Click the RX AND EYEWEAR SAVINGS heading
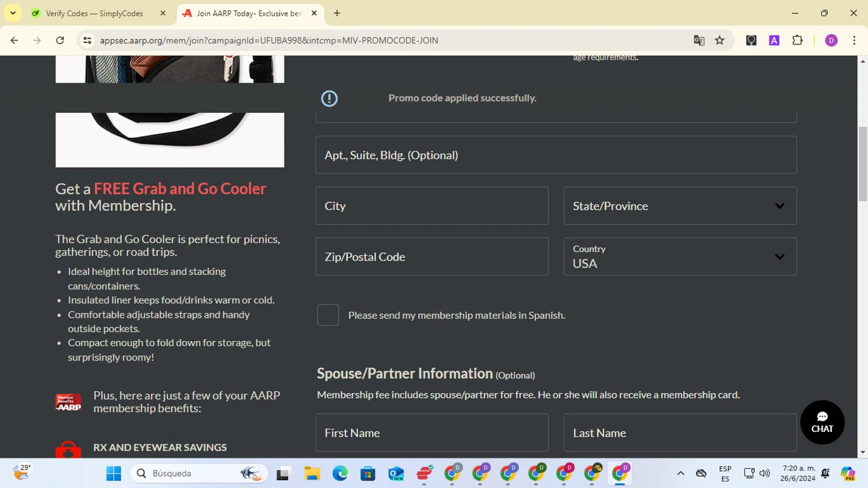Viewport: 868px width, 488px height. [160, 447]
